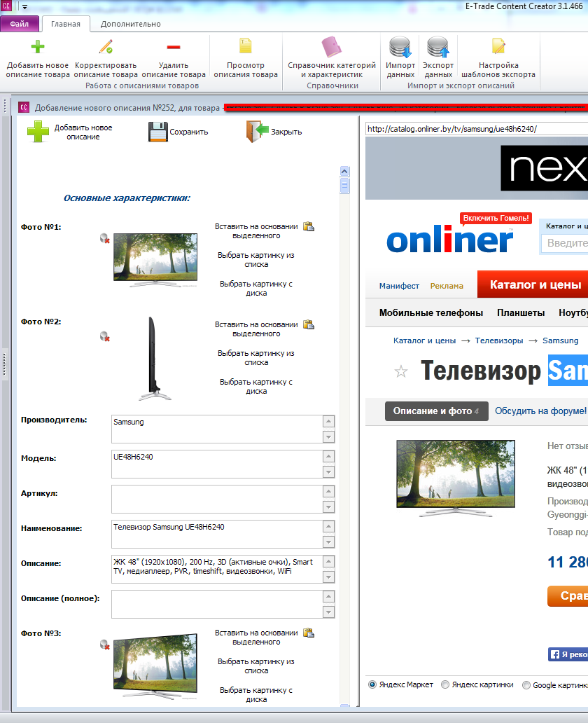Follow the Samsung breadcrumb link

pos(561,340)
